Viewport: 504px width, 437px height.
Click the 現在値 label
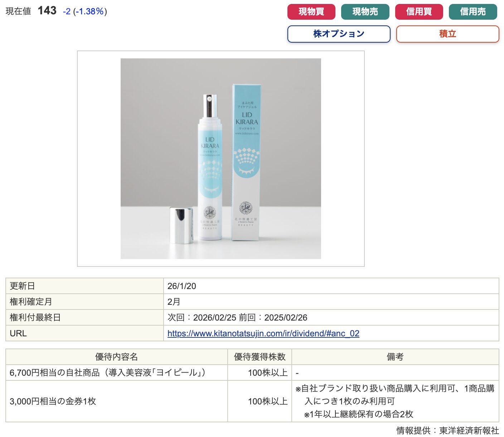[19, 11]
